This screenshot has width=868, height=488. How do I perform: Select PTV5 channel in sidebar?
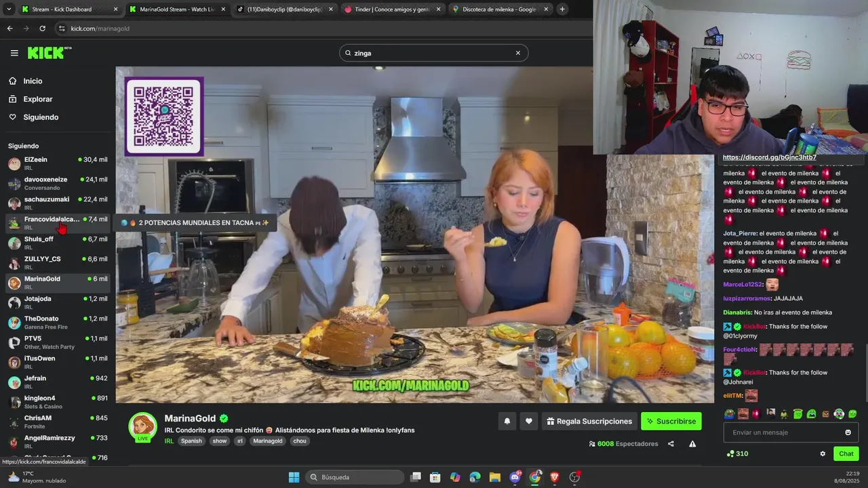[58, 342]
